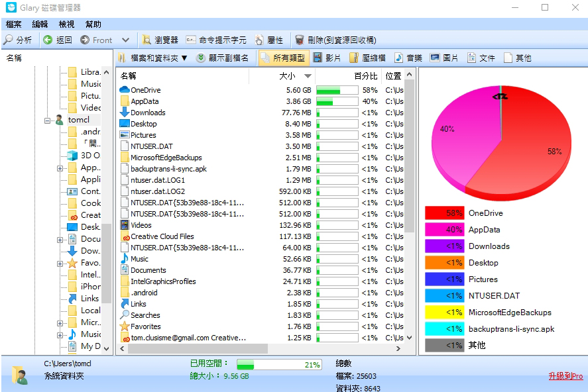Open the command prompt icon
Screen dimensions: 588x392
191,40
